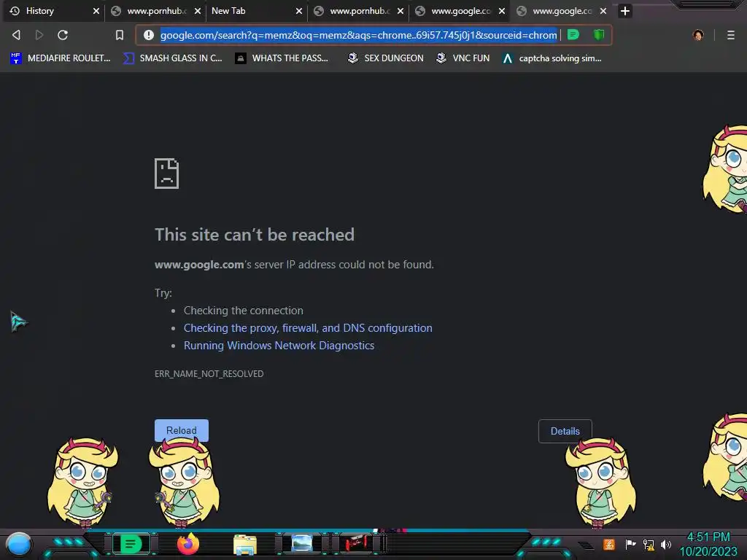Screen dimensions: 747x560
Task: Click the address bar URL field
Action: point(358,35)
